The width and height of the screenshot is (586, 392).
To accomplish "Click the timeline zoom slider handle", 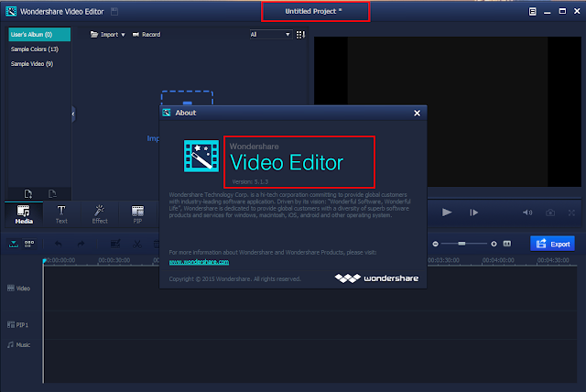I will [x=461, y=244].
